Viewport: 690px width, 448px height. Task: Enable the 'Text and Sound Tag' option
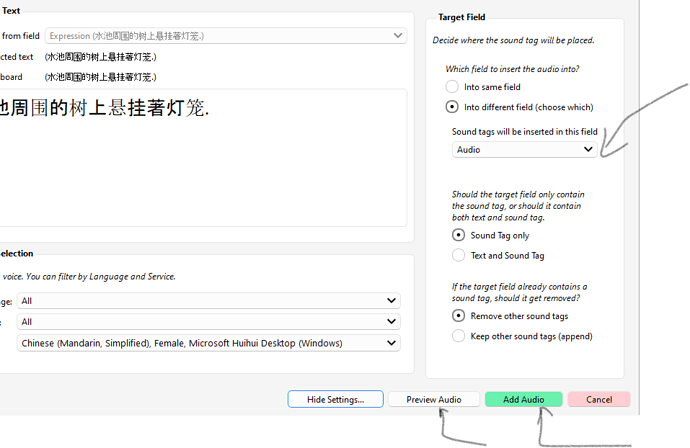tap(459, 256)
